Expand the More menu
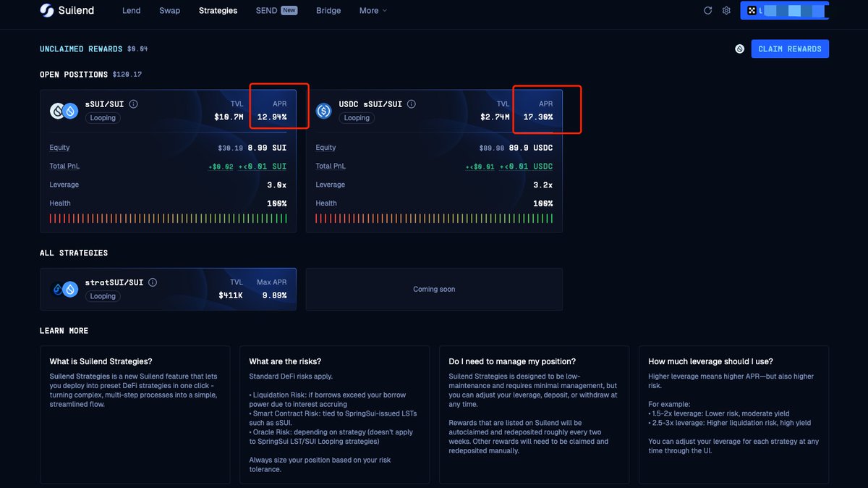Viewport: 868px width, 488px height. (x=373, y=11)
